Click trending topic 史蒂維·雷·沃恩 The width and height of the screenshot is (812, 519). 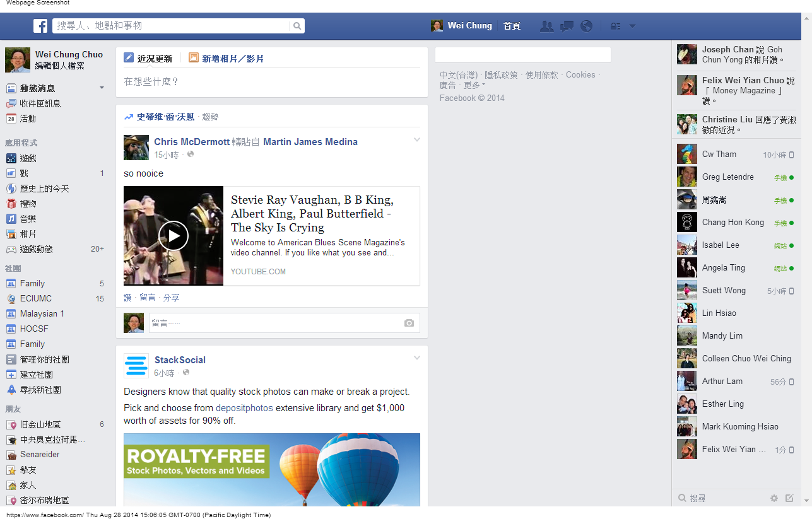(165, 117)
